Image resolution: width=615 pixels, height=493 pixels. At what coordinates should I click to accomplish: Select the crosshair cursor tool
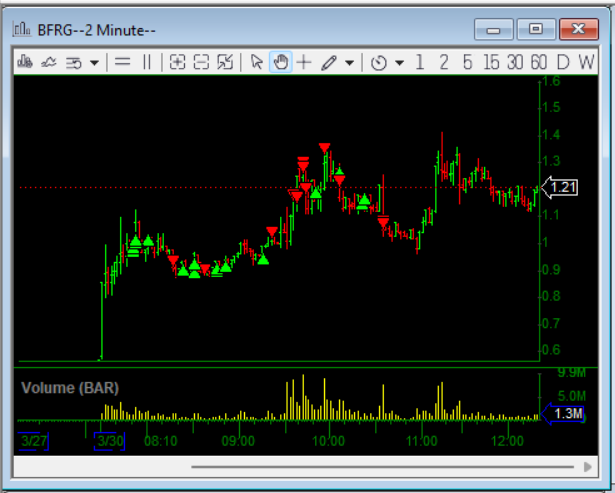[304, 62]
